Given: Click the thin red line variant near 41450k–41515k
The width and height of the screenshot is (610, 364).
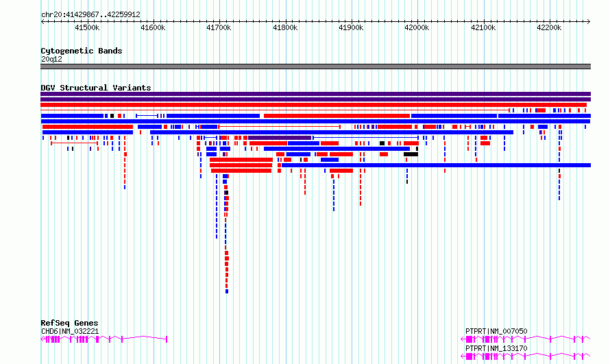Looking at the screenshot, I should coord(74,143).
